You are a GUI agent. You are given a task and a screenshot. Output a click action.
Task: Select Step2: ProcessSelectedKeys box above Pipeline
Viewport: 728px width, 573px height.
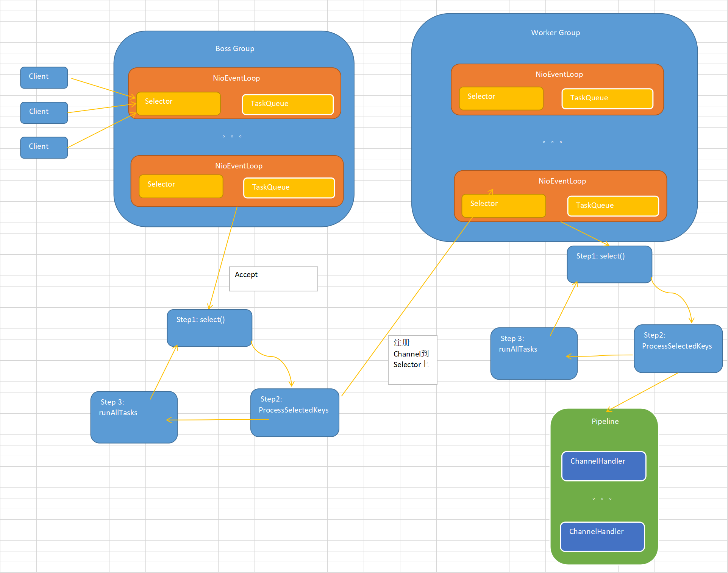click(678, 349)
